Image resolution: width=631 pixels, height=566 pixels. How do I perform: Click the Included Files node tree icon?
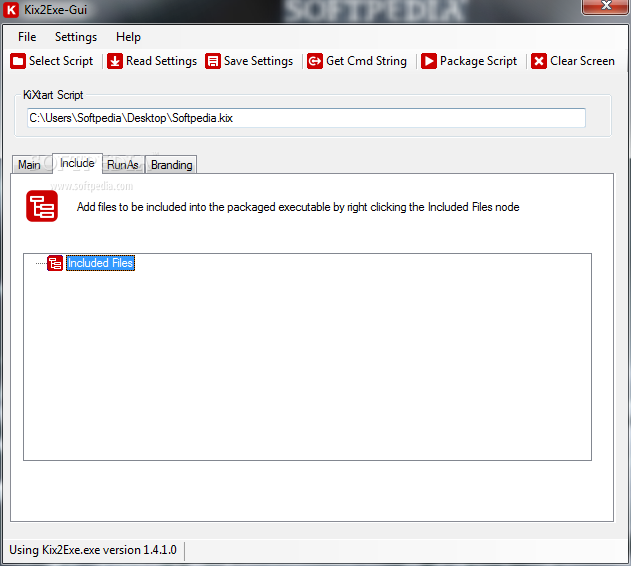click(x=55, y=263)
